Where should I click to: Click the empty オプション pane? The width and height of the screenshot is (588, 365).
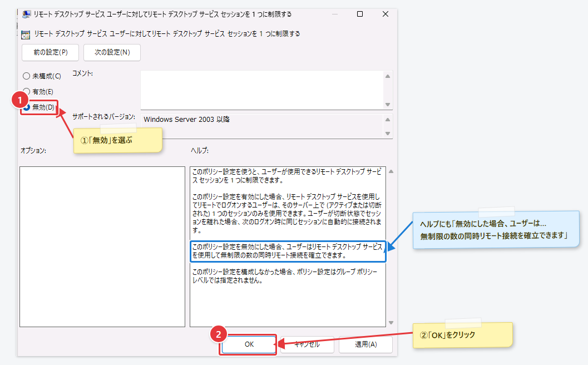coord(102,246)
